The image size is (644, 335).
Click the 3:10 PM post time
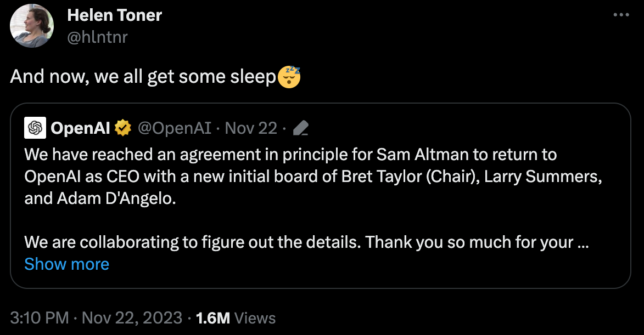click(x=40, y=318)
